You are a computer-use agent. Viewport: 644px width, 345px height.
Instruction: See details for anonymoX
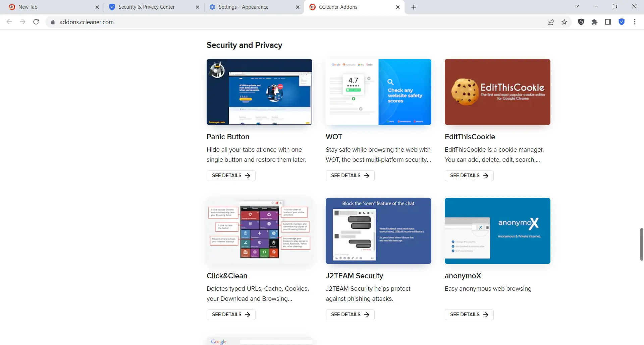469,315
